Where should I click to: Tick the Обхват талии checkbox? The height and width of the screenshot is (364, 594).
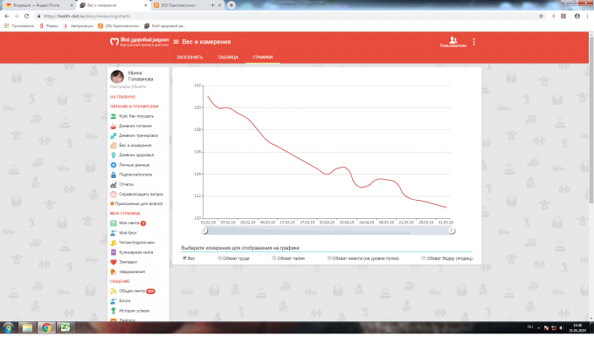pos(273,258)
